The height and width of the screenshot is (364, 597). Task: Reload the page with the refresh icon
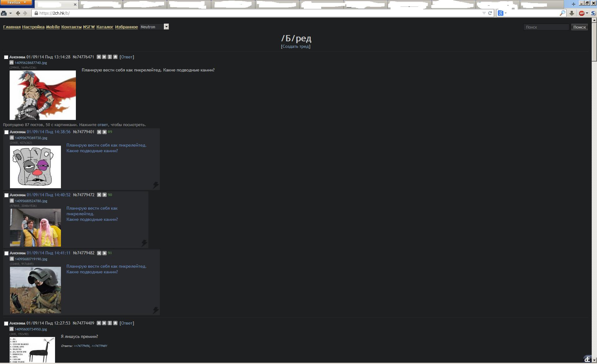[x=490, y=13]
